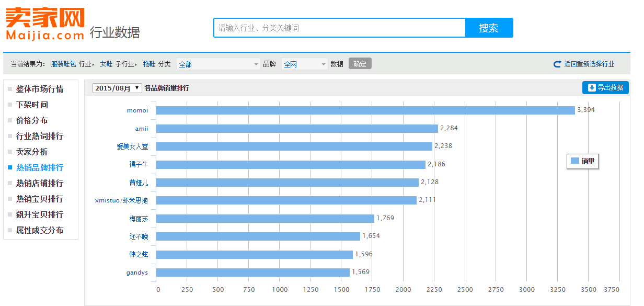This screenshot has height=306, width=644.
Task: Click the 各品牌销量排行 chart title
Action: (x=167, y=88)
